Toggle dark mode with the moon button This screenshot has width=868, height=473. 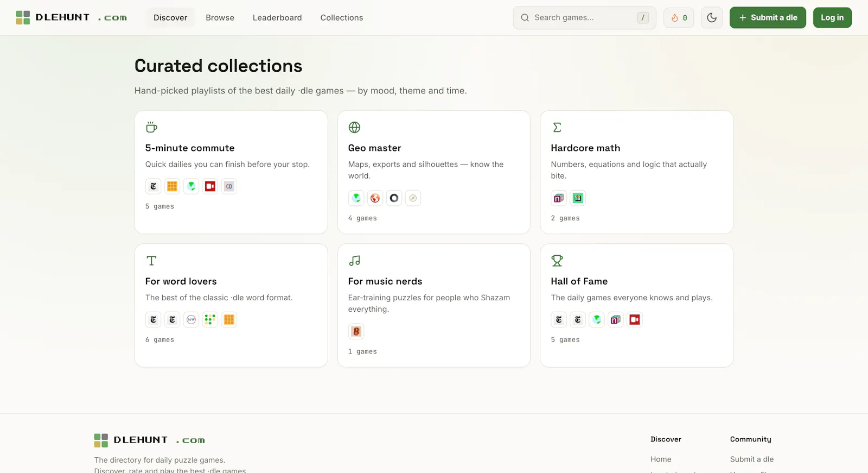pos(712,18)
